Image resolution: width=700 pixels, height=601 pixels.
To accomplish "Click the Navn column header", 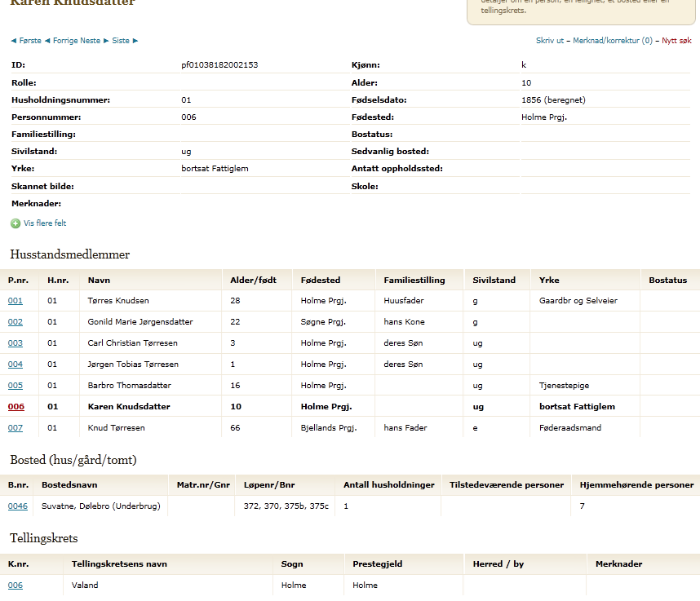I will (x=99, y=281).
